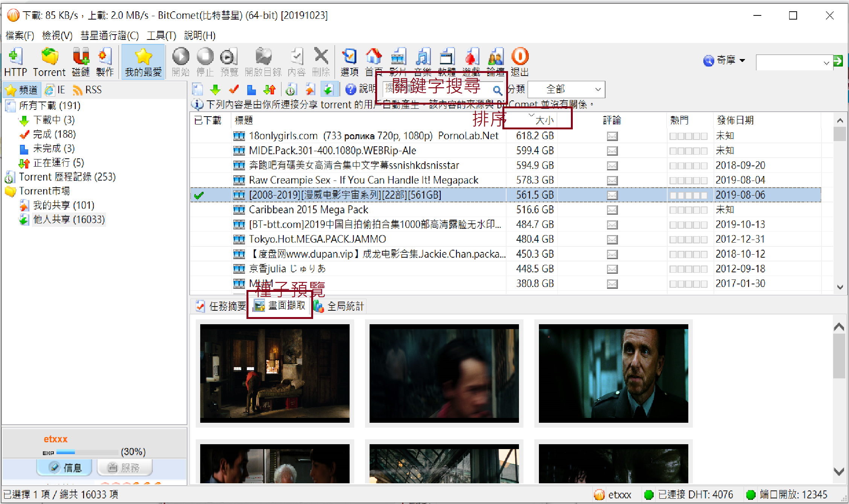Select Completed (完成) tree item
849x504 pixels.
point(48,134)
